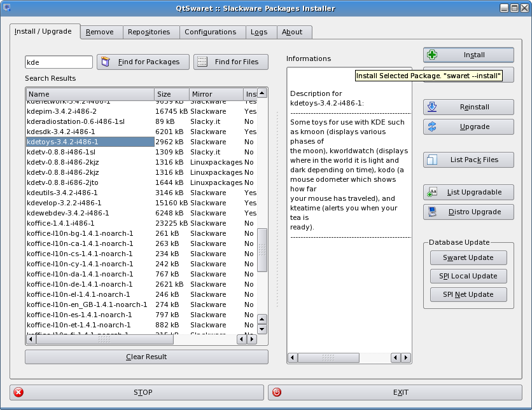Select package kdevelop-3.2.2-i486-1
Viewport: 532px width, 410px height.
tap(64, 203)
